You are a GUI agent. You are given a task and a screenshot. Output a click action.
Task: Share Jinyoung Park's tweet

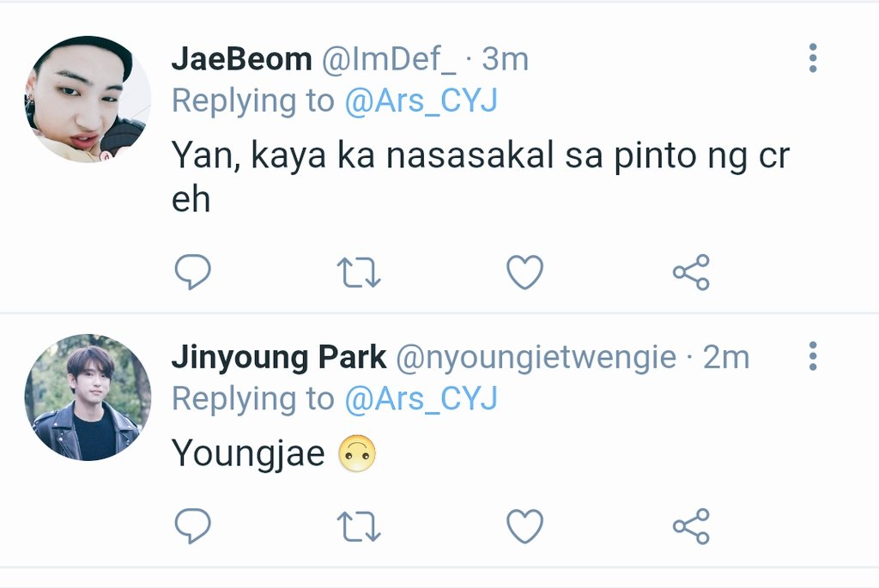coord(691,526)
